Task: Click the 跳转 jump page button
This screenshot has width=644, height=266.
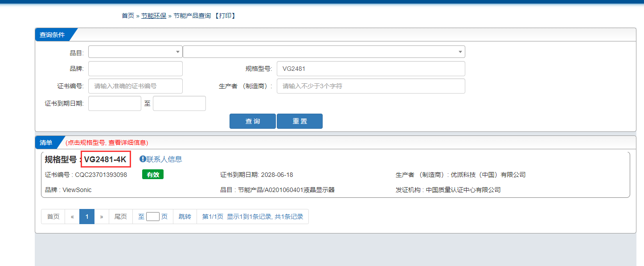Action: [185, 217]
